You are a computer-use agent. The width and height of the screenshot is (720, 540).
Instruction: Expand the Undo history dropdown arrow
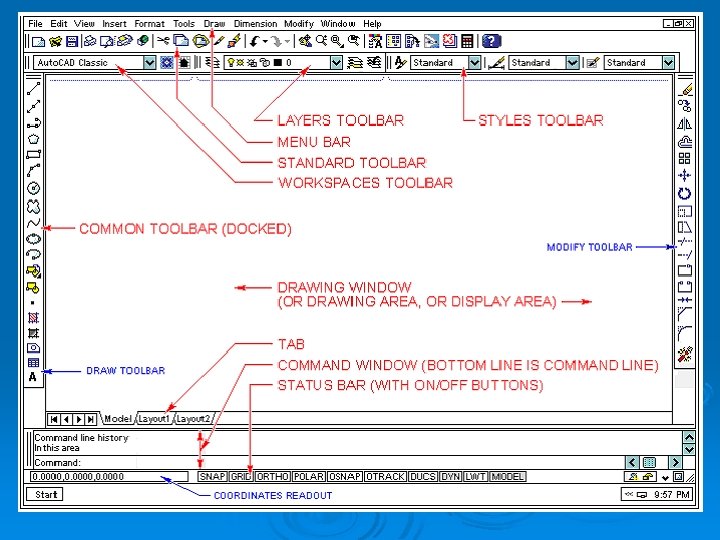265,42
